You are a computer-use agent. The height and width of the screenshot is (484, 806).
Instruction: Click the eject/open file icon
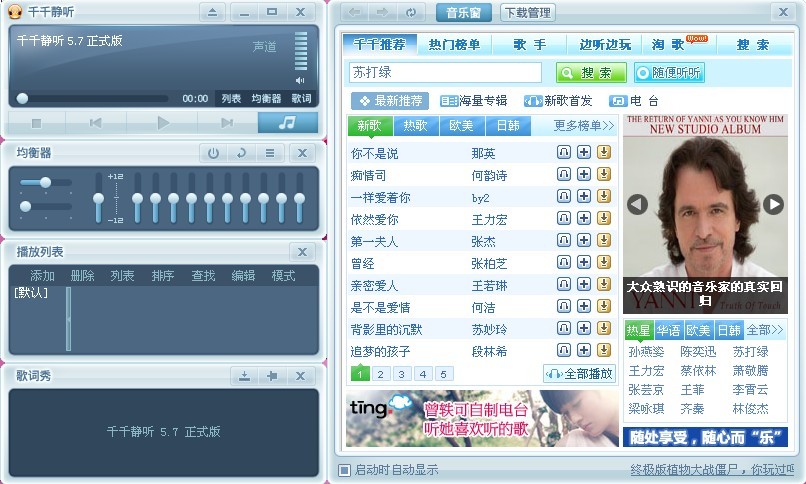[211, 12]
